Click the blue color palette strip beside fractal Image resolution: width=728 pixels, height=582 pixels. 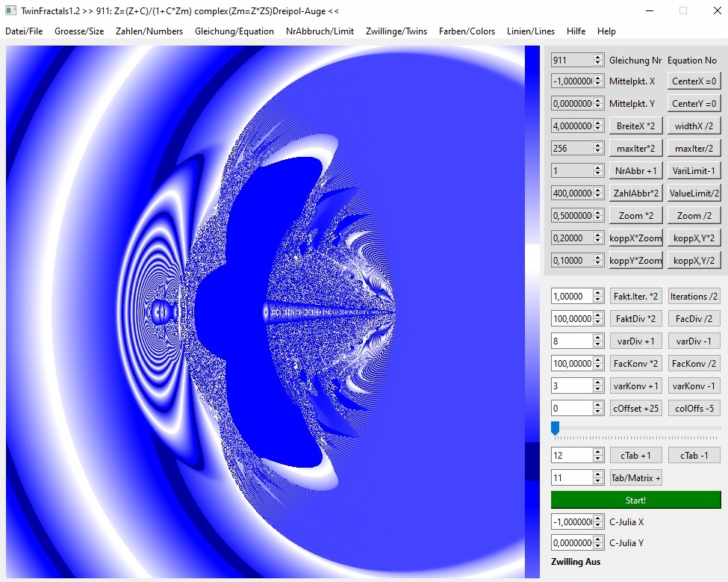click(x=532, y=312)
